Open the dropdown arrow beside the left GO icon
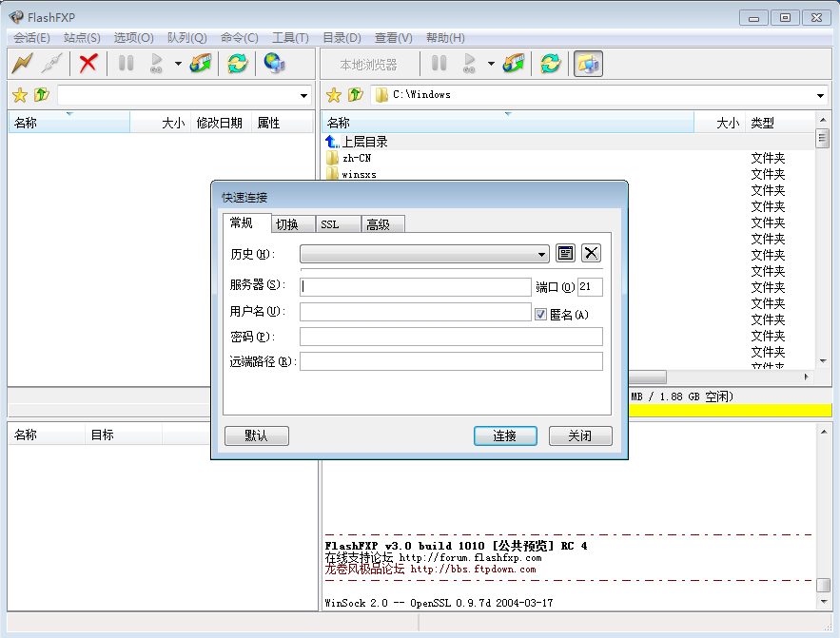The height and width of the screenshot is (638, 840). (x=178, y=64)
